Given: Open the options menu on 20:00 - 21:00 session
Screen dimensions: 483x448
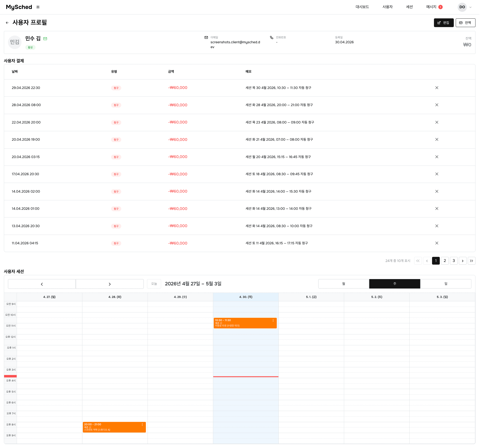Looking at the screenshot, I should pyautogui.click(x=142, y=425).
